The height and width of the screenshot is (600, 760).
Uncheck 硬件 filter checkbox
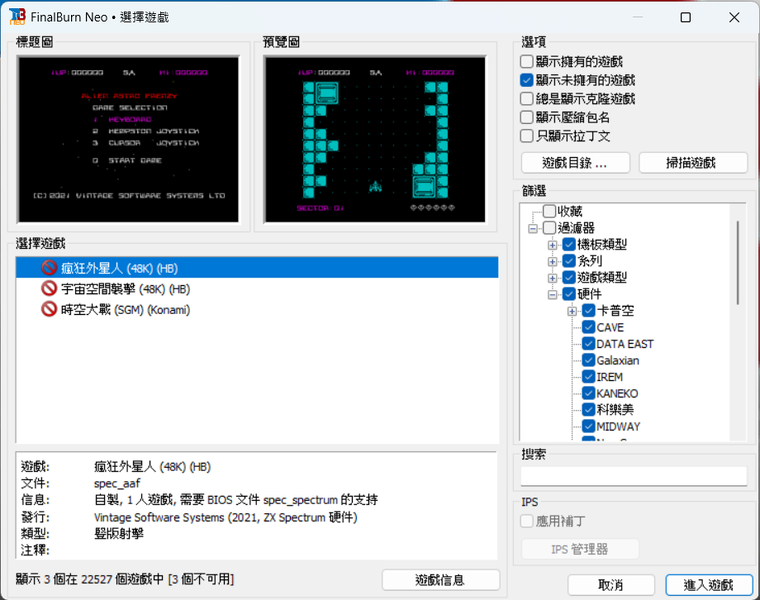point(569,294)
